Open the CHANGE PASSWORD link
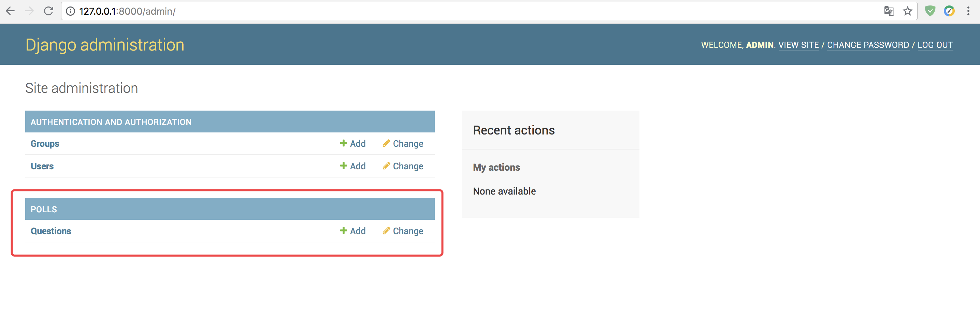Viewport: 980px width, 327px height. coord(868,45)
